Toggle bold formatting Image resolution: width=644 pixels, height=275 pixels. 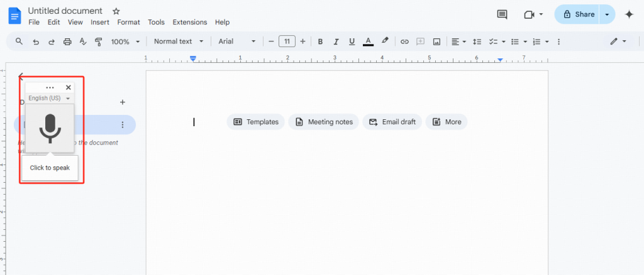pos(320,41)
